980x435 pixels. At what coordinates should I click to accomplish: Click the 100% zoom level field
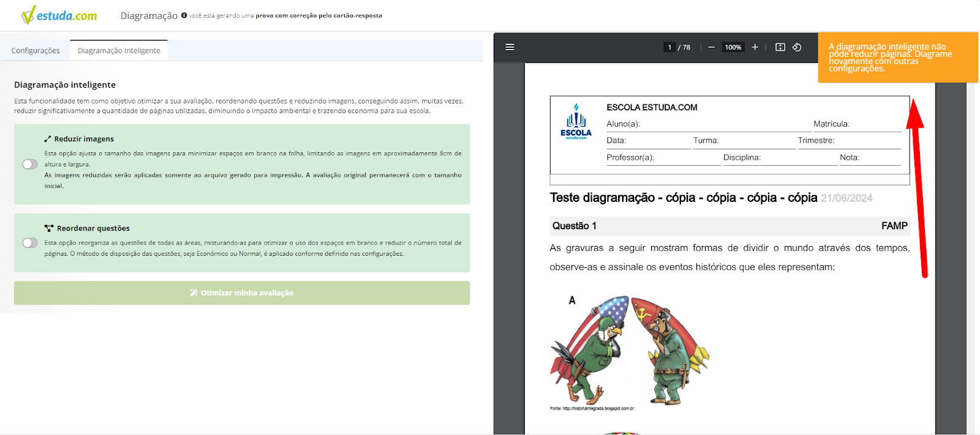click(x=733, y=47)
